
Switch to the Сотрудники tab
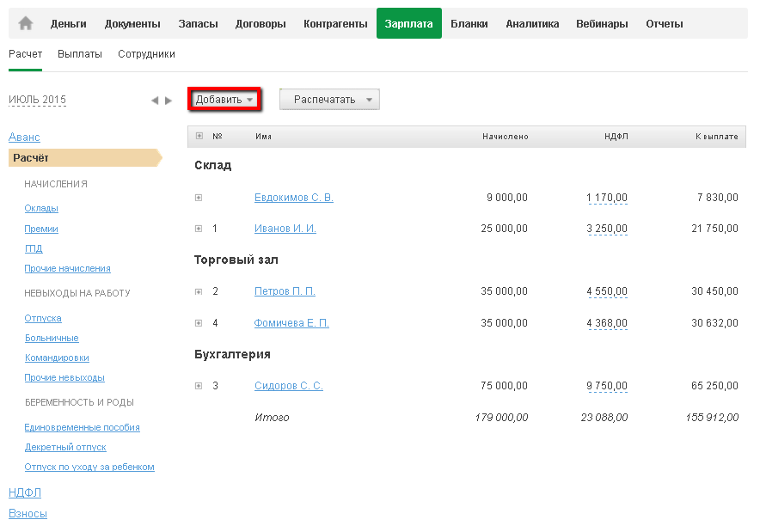click(146, 54)
